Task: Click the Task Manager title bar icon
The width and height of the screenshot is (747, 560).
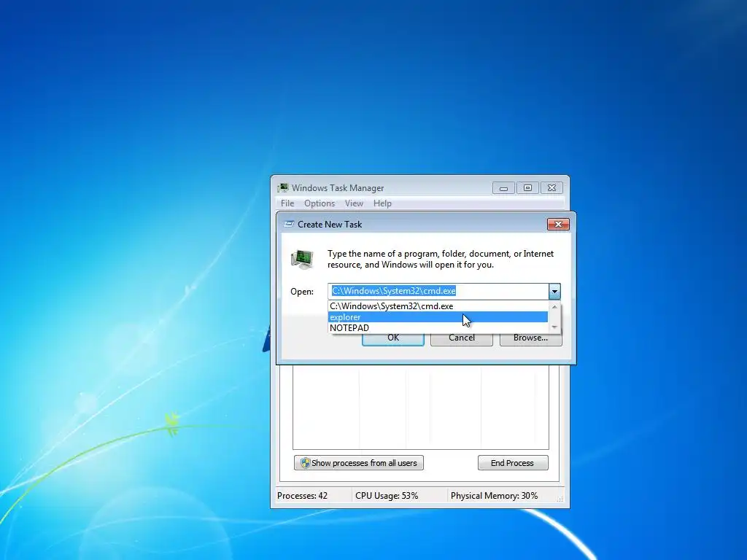Action: click(283, 187)
